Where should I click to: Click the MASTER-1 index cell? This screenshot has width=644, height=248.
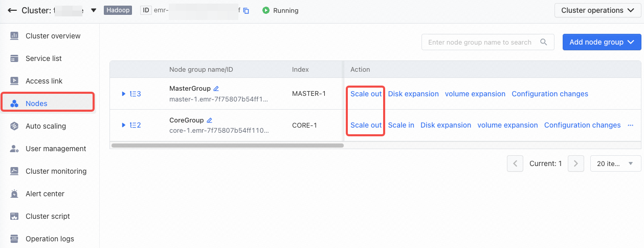[309, 94]
